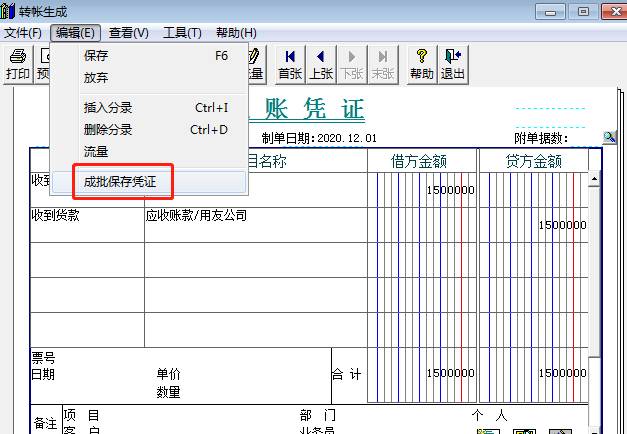Click the scrollbar up arrow on voucher grid
This screenshot has height=434, width=627.
click(594, 179)
